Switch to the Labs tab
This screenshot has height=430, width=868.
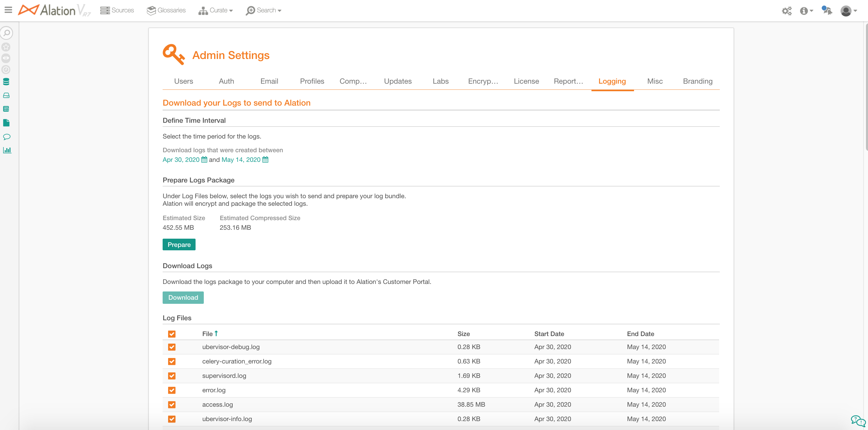click(441, 81)
